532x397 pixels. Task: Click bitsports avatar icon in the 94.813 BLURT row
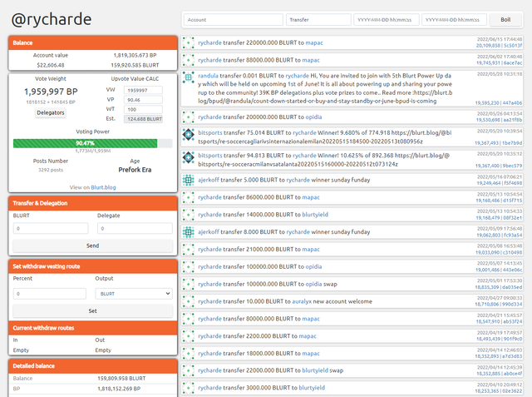point(189,157)
